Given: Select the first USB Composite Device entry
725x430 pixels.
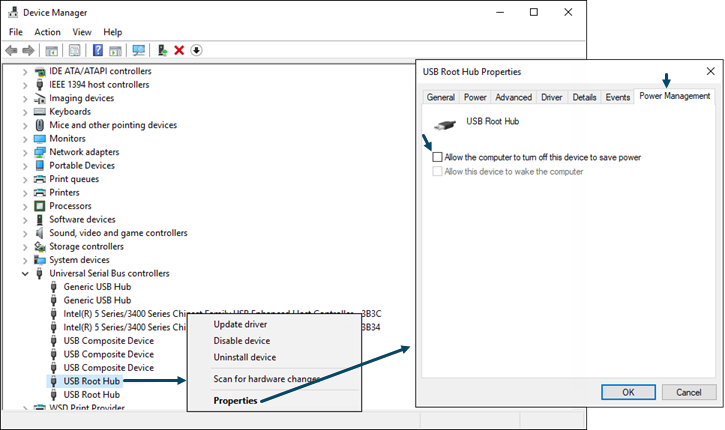Looking at the screenshot, I should coord(108,340).
